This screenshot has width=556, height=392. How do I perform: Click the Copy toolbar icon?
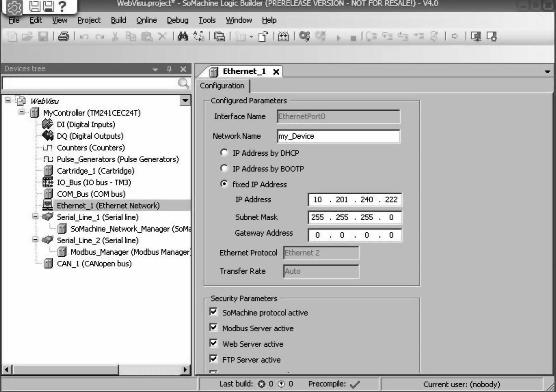point(130,37)
